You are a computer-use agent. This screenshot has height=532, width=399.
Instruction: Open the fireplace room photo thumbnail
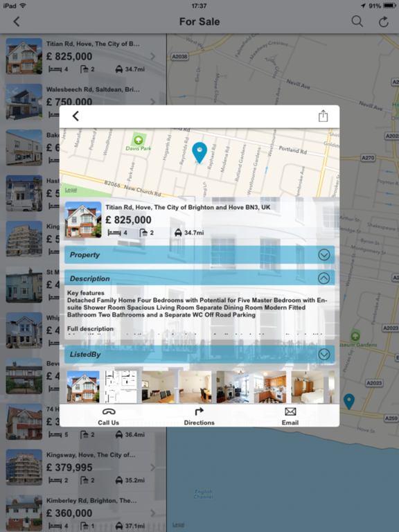click(x=233, y=387)
